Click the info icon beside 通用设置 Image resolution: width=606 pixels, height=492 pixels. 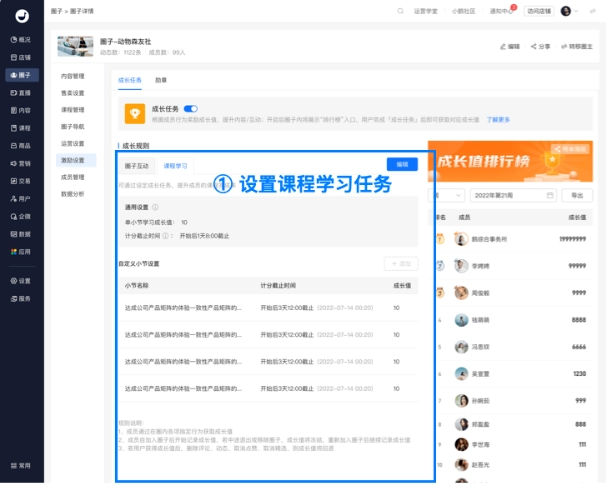point(156,208)
